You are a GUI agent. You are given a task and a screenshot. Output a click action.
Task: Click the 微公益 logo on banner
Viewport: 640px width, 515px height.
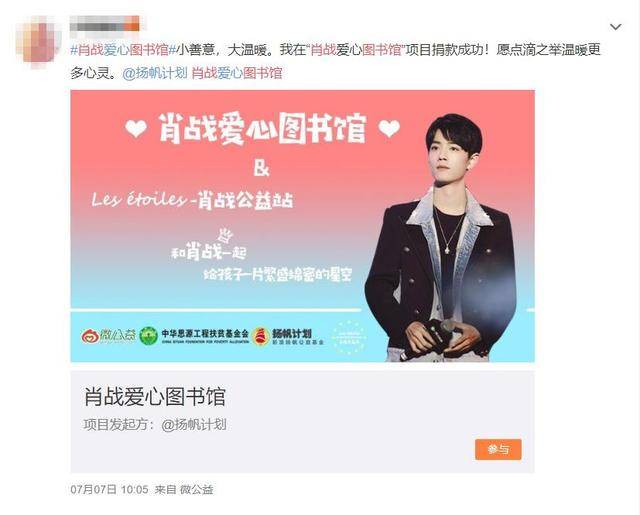[108, 336]
